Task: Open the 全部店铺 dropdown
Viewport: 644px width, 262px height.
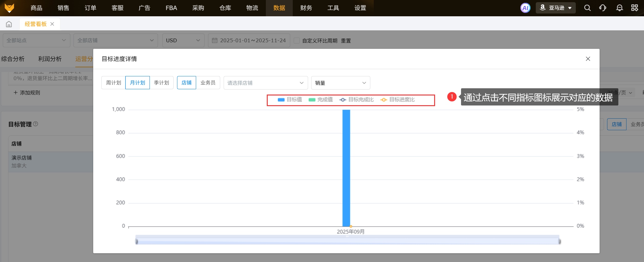Action: pos(116,40)
